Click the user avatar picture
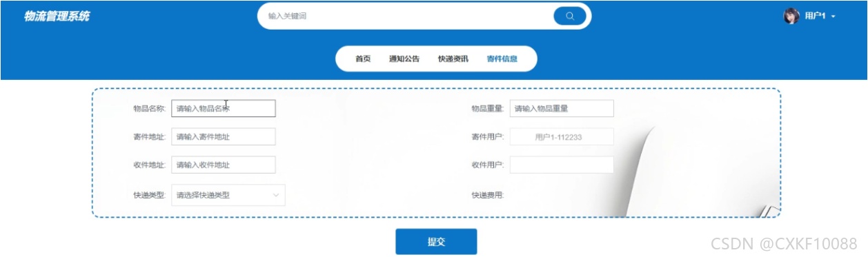The height and width of the screenshot is (257, 868). [x=791, y=16]
